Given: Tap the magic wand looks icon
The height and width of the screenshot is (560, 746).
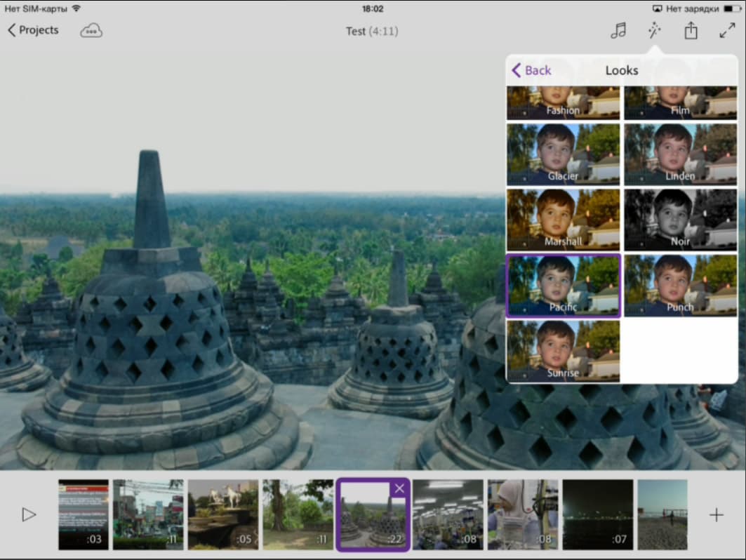Looking at the screenshot, I should click(655, 30).
